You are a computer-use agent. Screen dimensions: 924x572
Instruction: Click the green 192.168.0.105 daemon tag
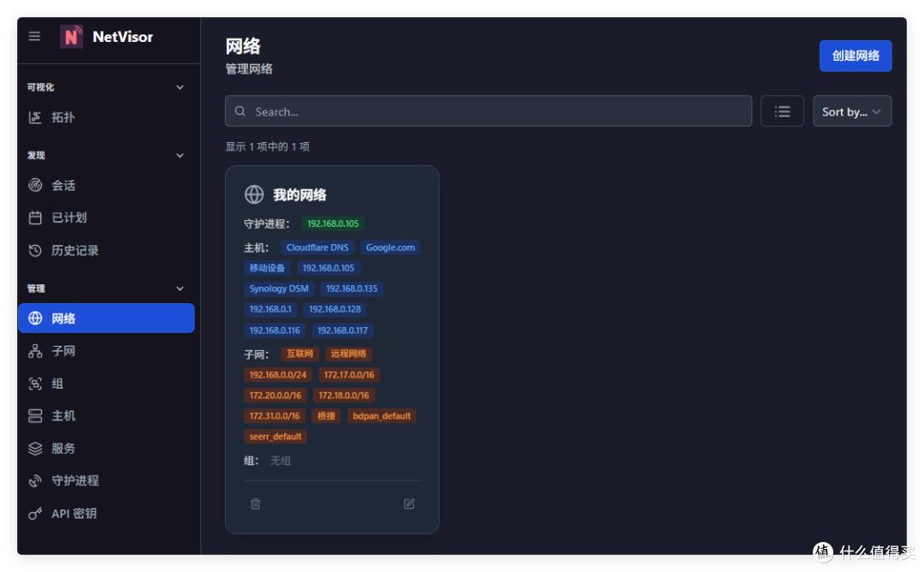[x=333, y=223]
